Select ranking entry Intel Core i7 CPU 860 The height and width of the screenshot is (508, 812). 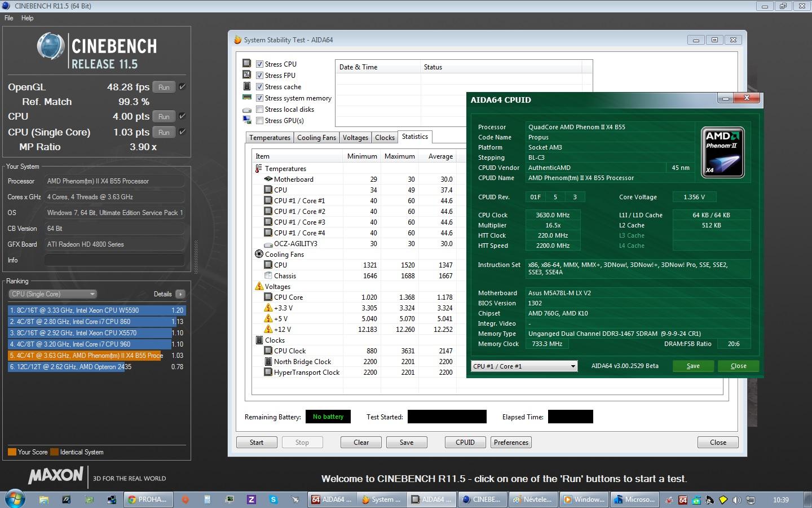[96, 322]
